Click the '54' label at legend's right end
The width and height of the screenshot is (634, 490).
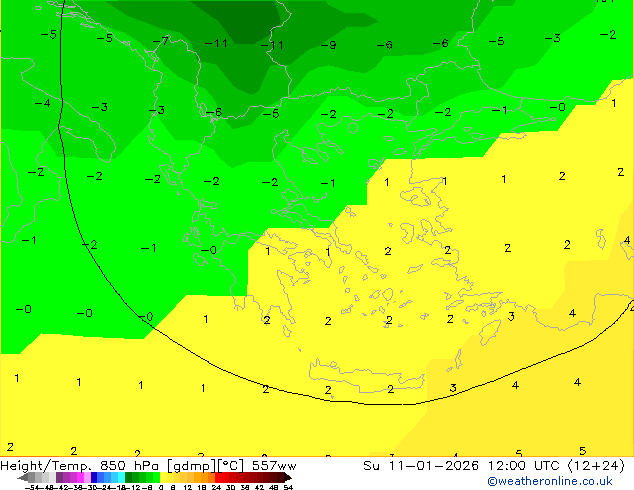coord(288,487)
